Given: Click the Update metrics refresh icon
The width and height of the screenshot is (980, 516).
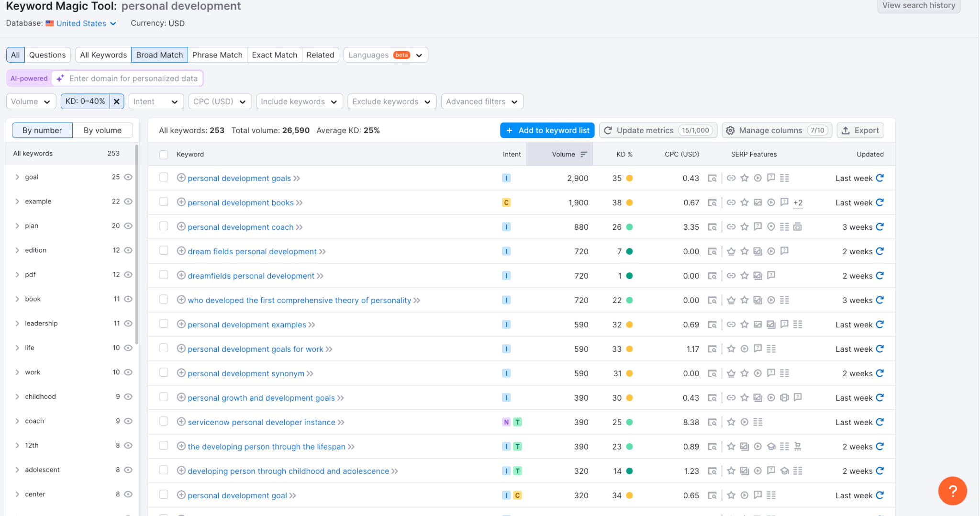Looking at the screenshot, I should click(x=608, y=130).
